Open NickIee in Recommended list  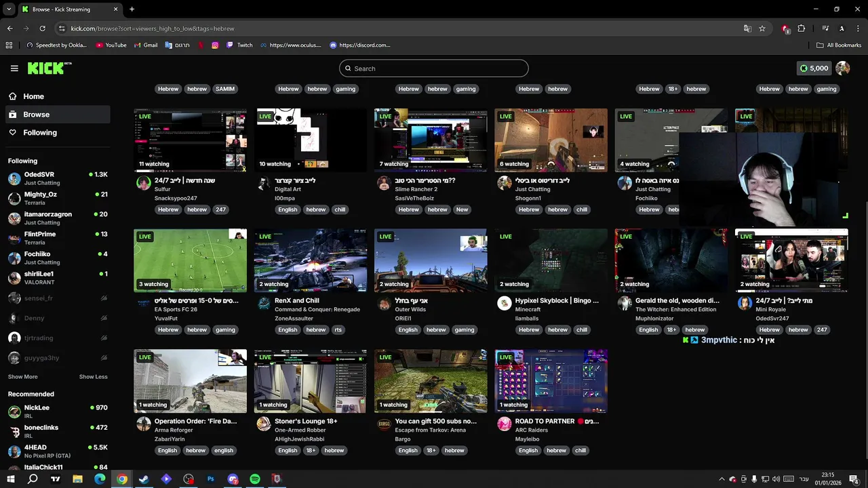pyautogui.click(x=58, y=411)
